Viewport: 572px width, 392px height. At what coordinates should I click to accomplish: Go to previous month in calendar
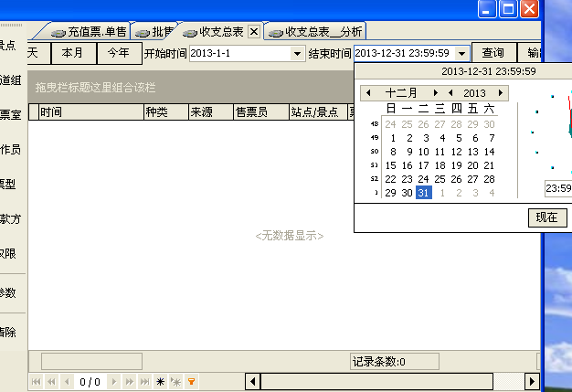click(x=368, y=93)
